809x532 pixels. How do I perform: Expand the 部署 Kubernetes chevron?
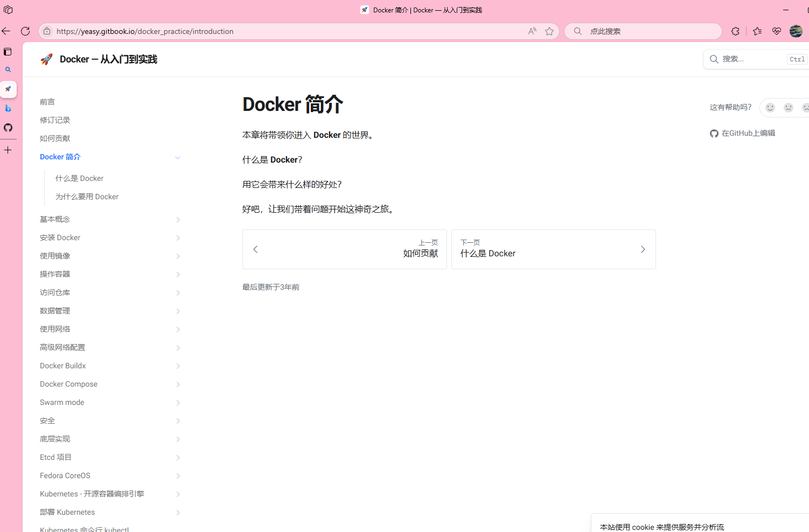(178, 513)
